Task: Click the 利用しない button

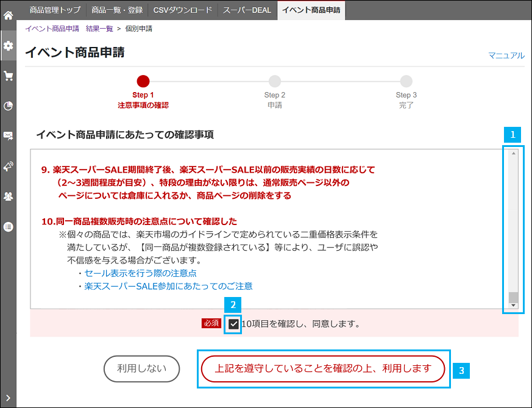Action: click(141, 368)
